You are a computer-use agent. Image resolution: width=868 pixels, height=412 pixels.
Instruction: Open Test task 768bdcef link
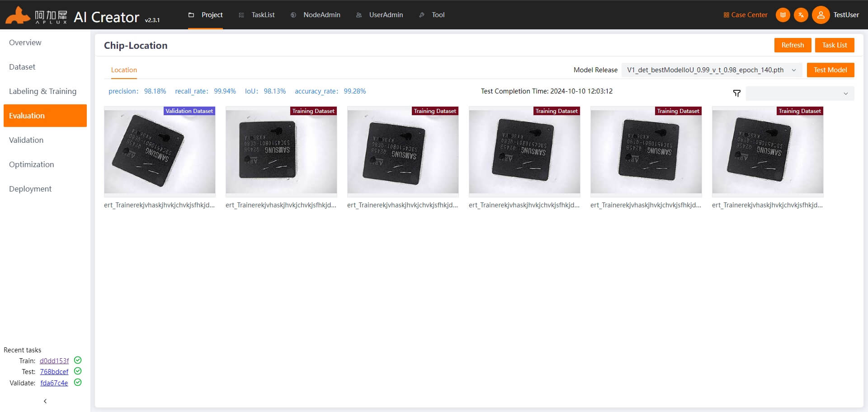[x=54, y=371]
